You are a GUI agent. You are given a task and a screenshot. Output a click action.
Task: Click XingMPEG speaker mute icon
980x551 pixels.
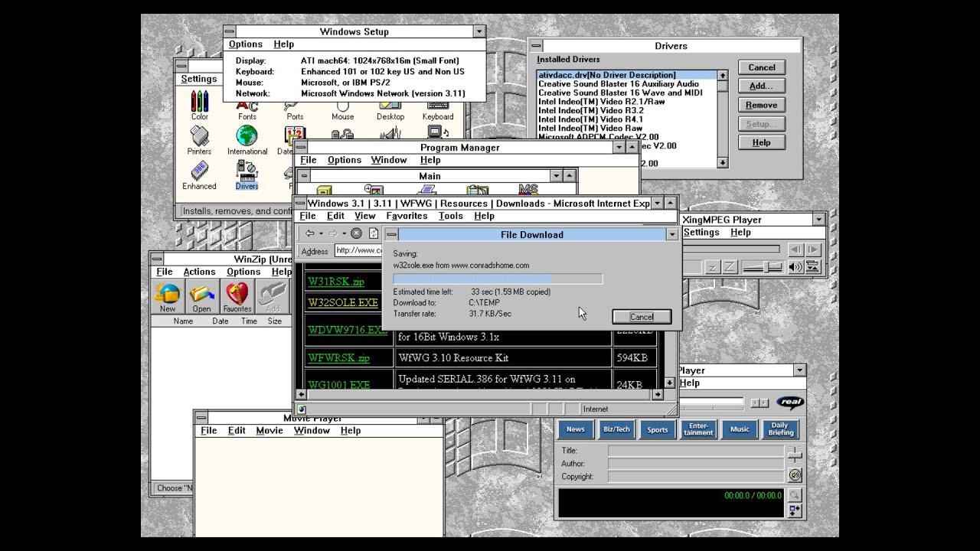pyautogui.click(x=796, y=267)
